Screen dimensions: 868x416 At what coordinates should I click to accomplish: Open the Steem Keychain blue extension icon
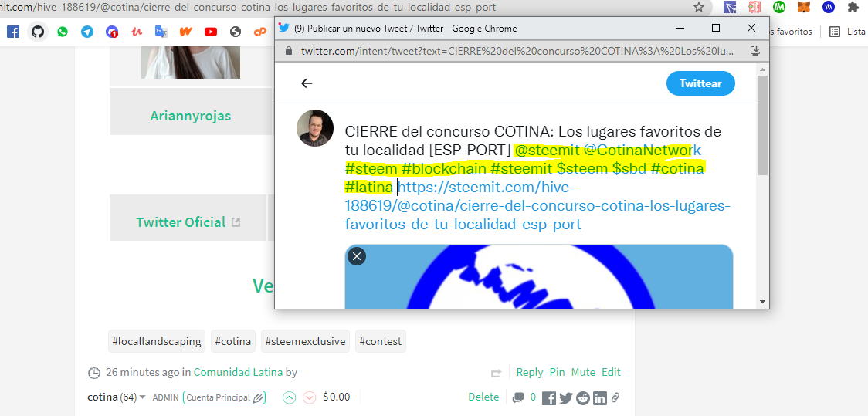[829, 7]
